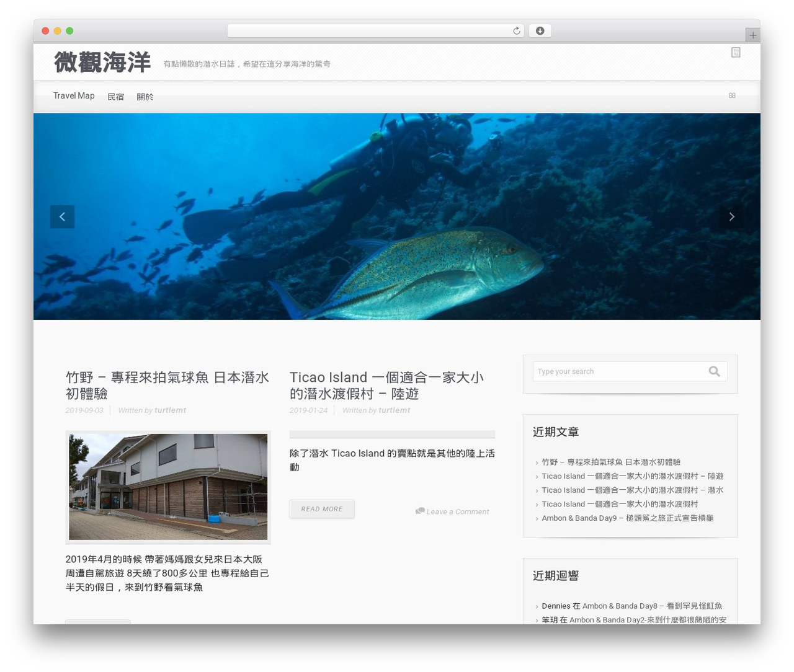Click author turtlemt under 竹野 post
Viewport: 794px width, 672px height.
click(x=170, y=410)
